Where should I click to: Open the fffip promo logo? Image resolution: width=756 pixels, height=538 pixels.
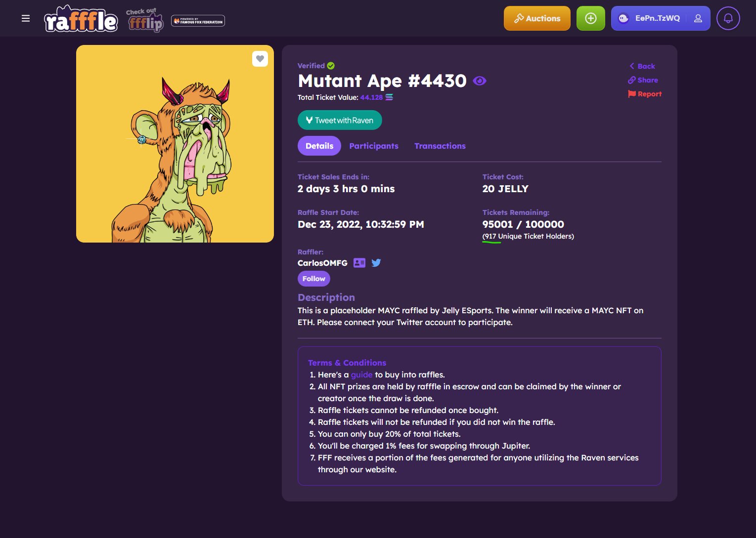(x=145, y=20)
